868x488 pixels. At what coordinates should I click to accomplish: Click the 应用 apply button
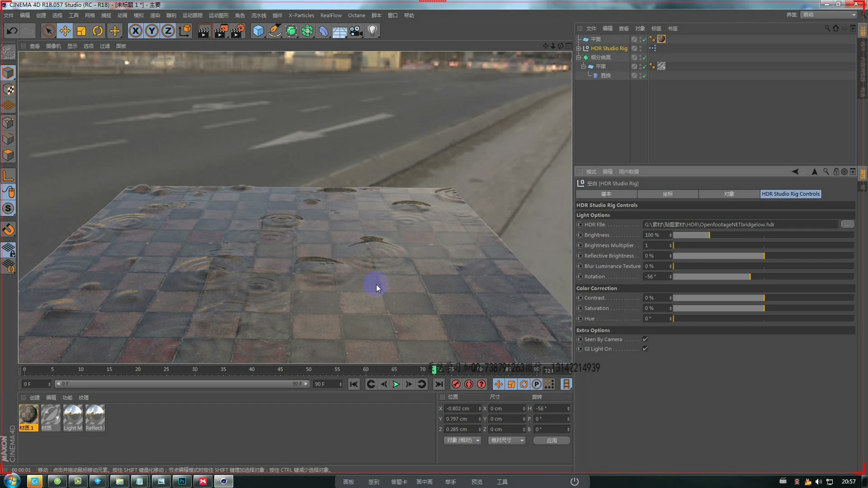tap(552, 440)
